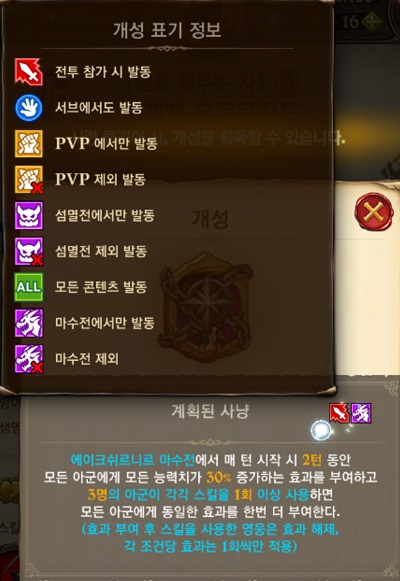Click the 에이크쉬르니르 마수전 highlighted text
The width and height of the screenshot is (400, 581).
click(133, 460)
